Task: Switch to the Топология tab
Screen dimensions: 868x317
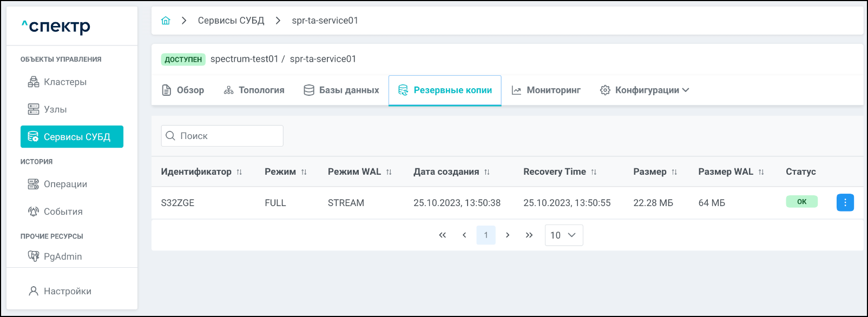Action: [254, 90]
